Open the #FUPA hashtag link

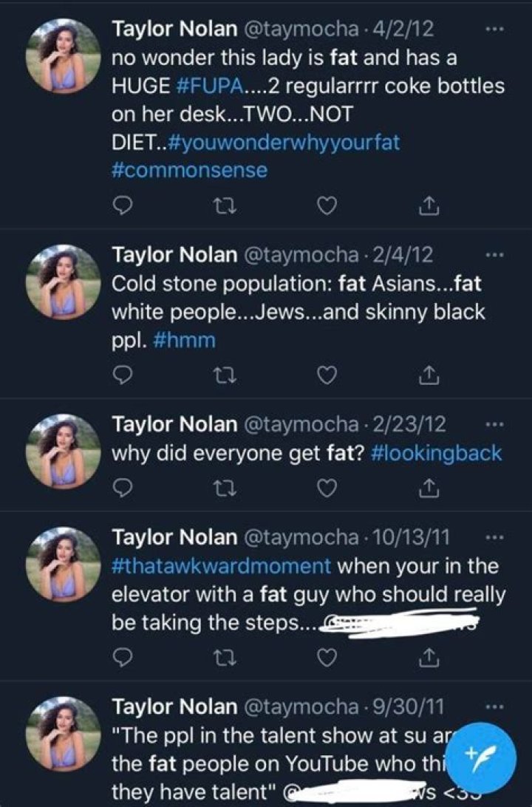click(209, 86)
